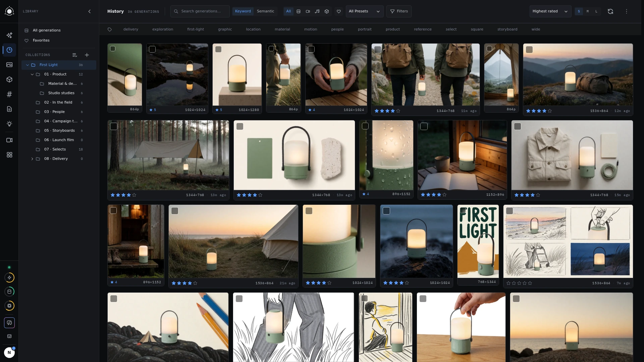Click the collections sort list icon
Screen dimensions: 644x362
(75, 55)
